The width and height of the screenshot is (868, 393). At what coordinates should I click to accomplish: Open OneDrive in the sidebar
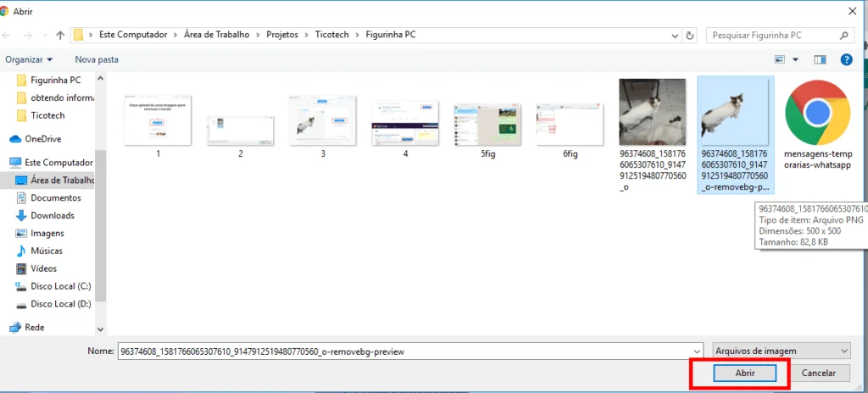coord(36,139)
